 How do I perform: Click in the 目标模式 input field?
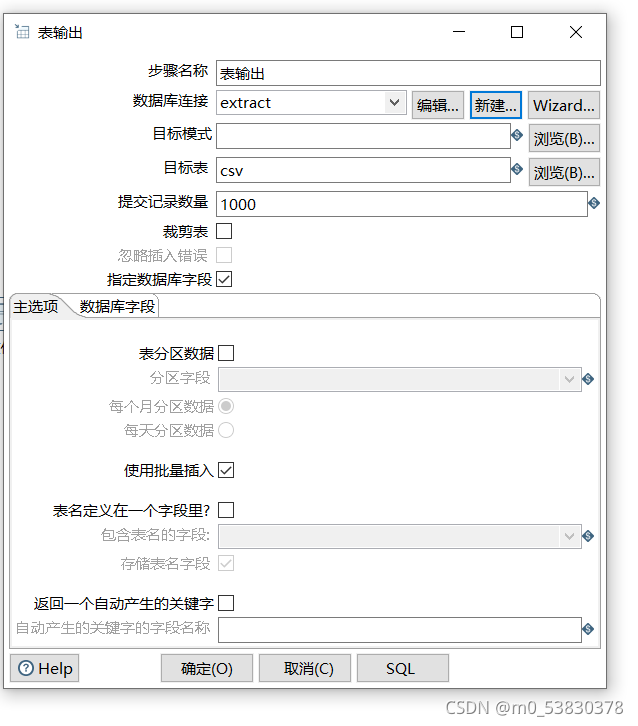pos(363,136)
